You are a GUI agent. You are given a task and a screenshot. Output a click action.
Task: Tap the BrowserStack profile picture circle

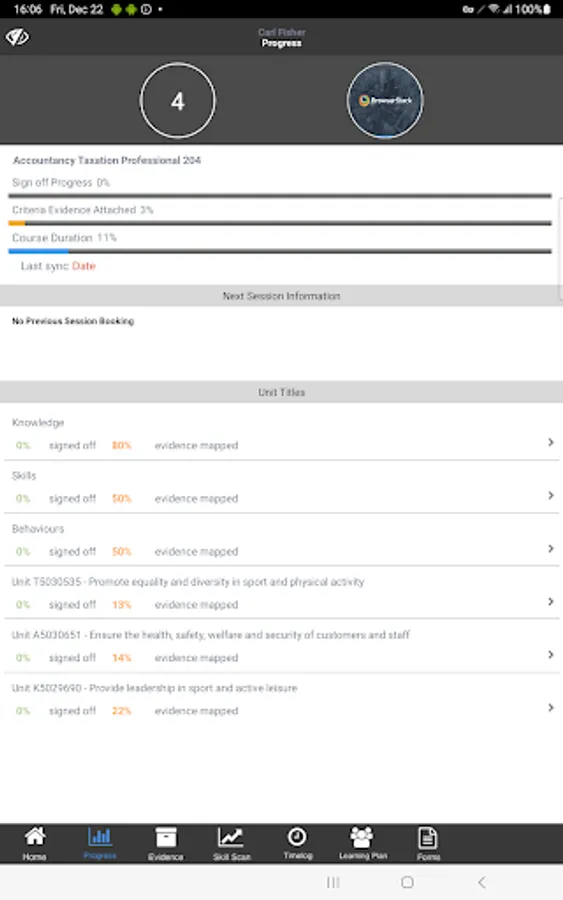pos(385,100)
